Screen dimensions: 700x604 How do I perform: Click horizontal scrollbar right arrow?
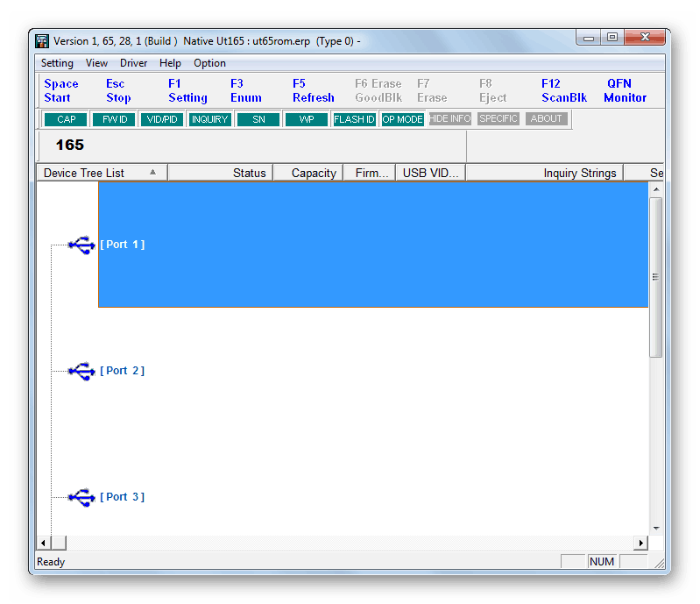tap(641, 543)
